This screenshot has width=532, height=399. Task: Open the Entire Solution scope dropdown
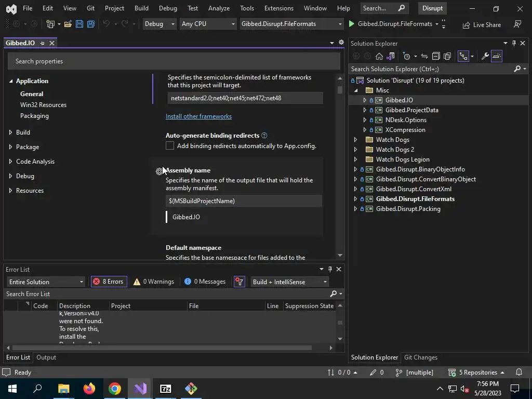(x=46, y=282)
